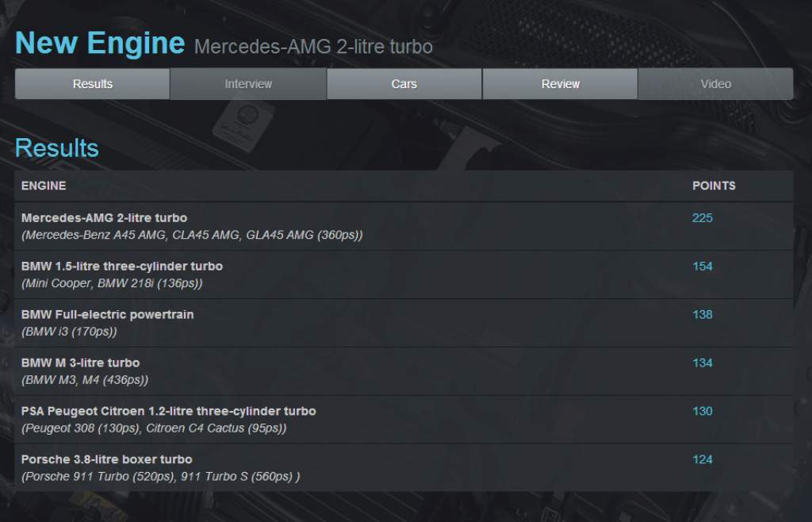
Task: Click the 124 points value
Action: tap(703, 459)
